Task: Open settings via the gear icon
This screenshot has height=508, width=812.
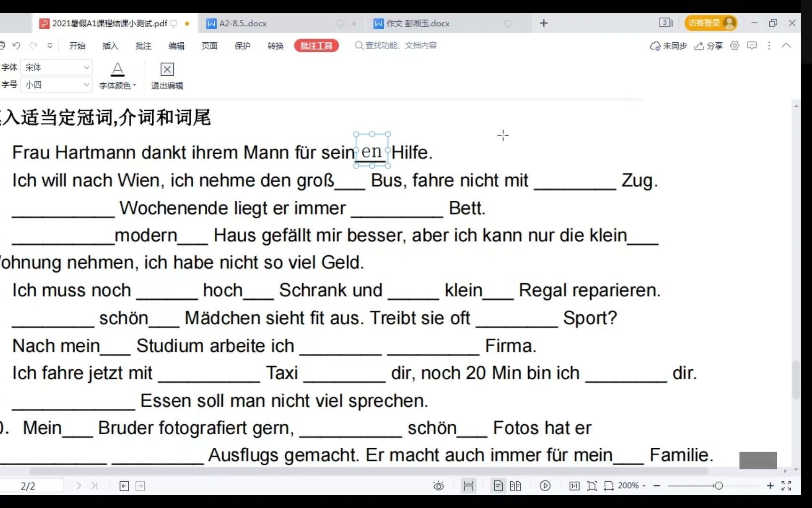Action: [734, 46]
